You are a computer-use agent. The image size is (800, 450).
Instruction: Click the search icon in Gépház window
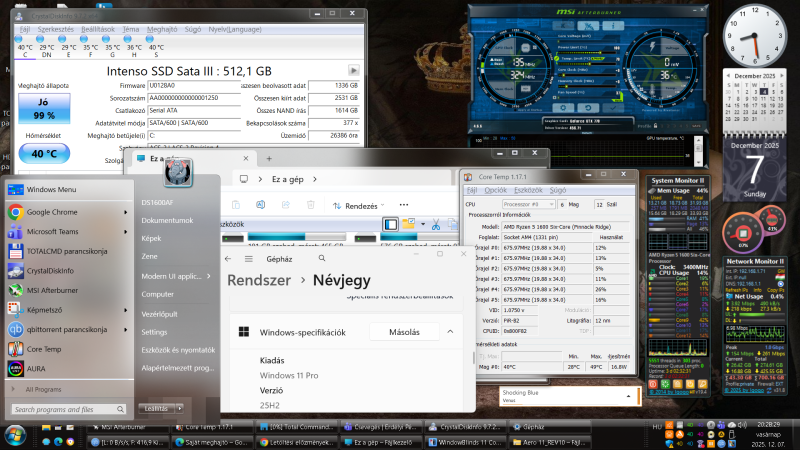(x=322, y=258)
